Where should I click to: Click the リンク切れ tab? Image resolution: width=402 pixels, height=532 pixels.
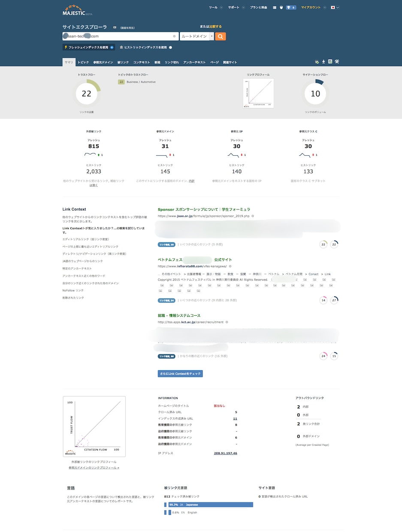point(172,62)
